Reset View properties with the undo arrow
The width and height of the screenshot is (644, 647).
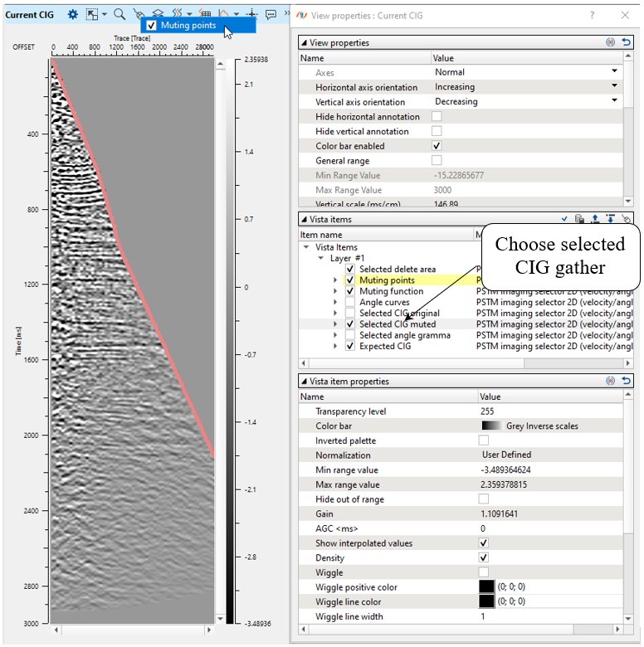point(625,42)
